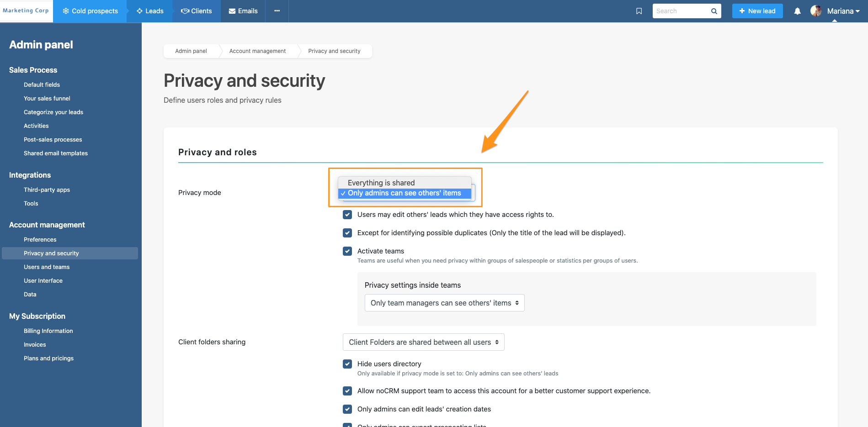Click the Marketing Corp logo
The image size is (868, 427).
point(26,11)
